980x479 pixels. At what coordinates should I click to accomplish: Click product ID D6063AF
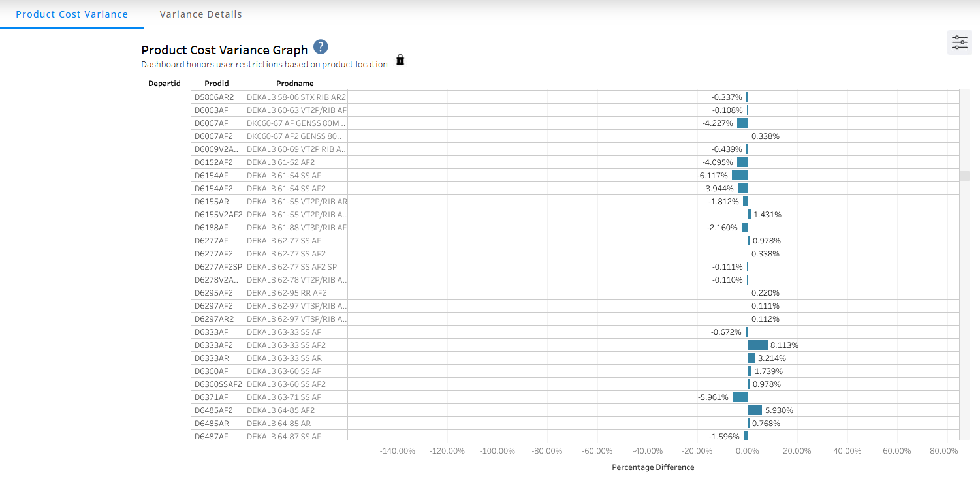click(x=212, y=110)
